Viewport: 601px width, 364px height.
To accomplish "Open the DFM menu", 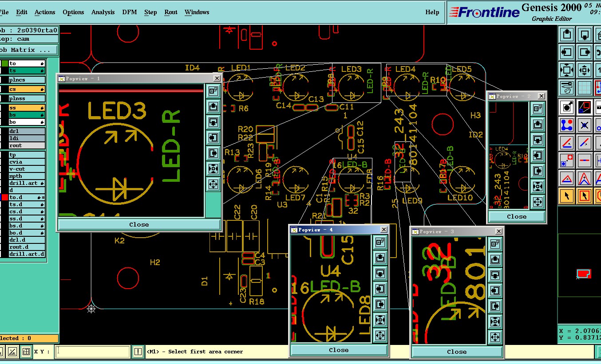I will 130,12.
